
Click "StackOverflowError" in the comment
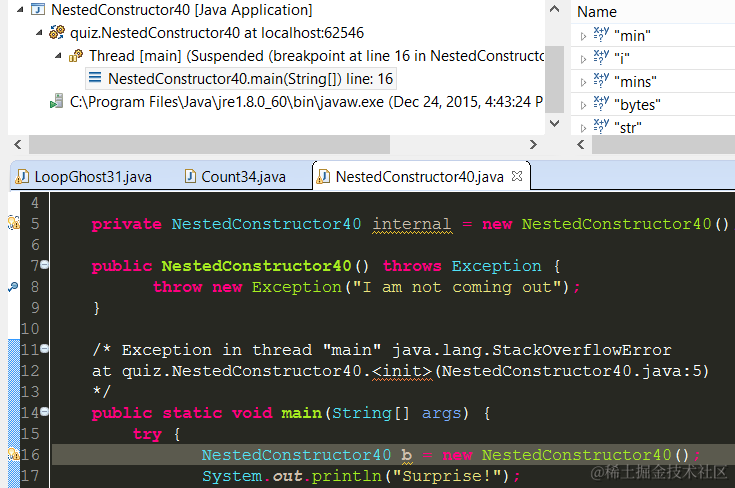582,350
